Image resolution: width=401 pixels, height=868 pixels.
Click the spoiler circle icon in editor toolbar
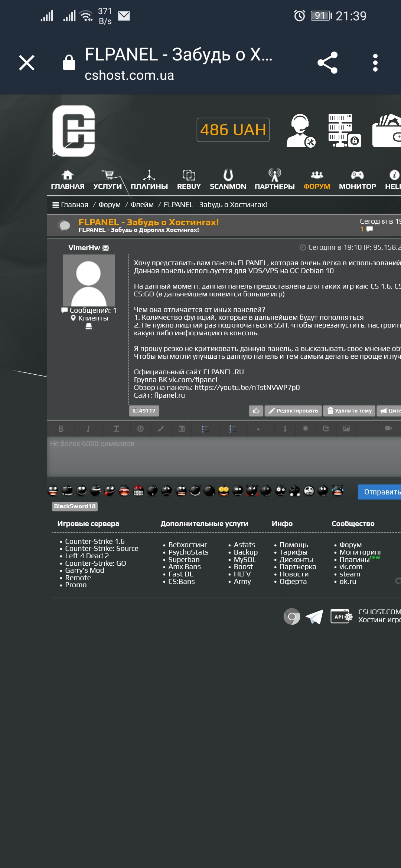click(x=140, y=429)
